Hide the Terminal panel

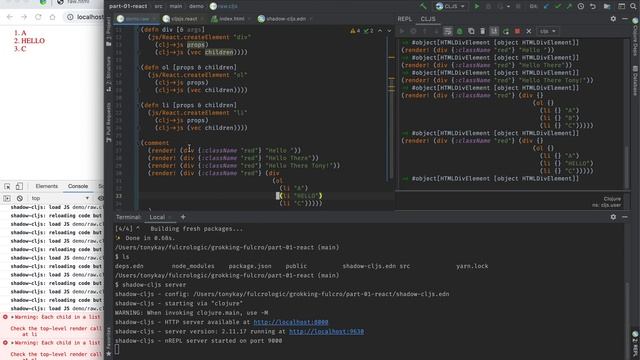[x=625, y=217]
